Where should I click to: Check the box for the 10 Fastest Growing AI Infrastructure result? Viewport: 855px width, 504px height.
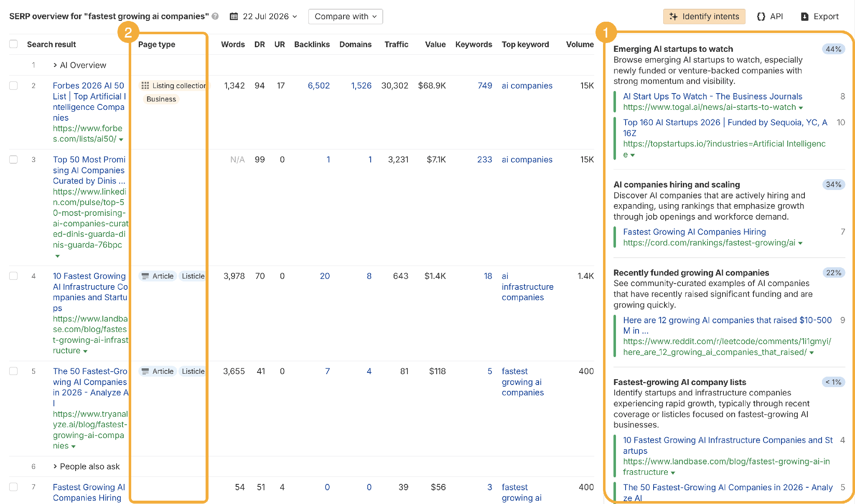point(13,276)
